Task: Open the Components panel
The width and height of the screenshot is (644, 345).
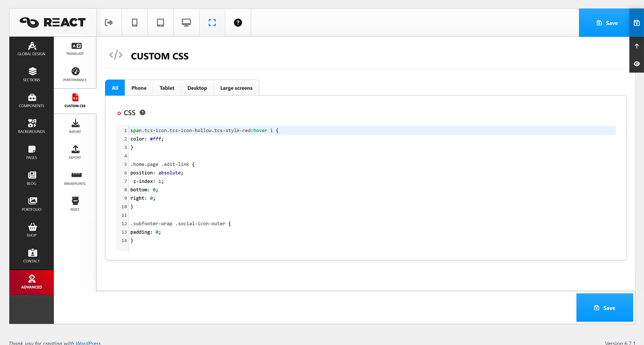Action: 32,101
